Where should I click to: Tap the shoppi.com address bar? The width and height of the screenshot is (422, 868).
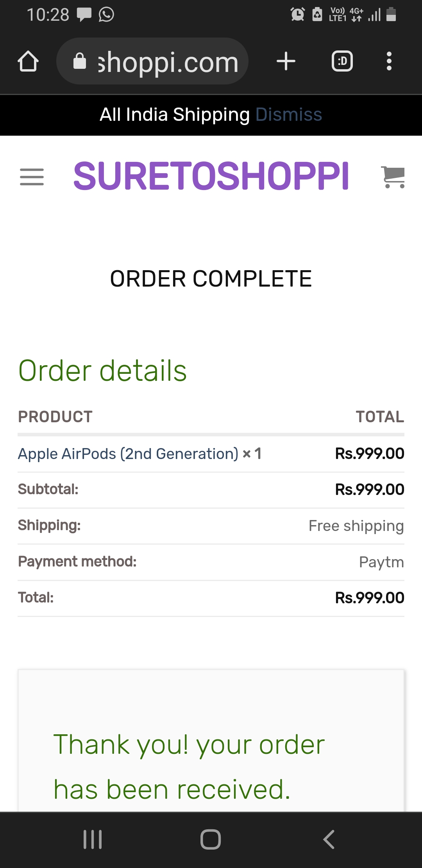[x=167, y=62]
